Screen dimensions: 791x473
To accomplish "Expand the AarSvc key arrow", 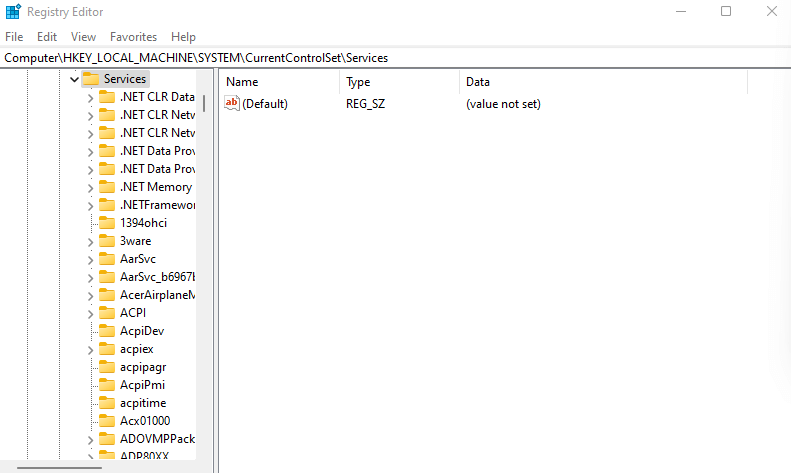I will click(x=90, y=260).
